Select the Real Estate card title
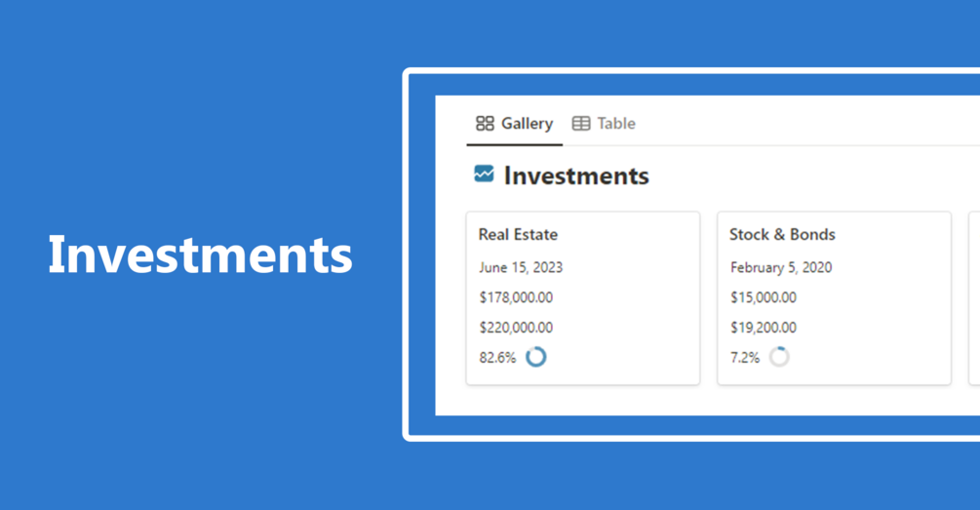The image size is (980, 510). click(518, 234)
